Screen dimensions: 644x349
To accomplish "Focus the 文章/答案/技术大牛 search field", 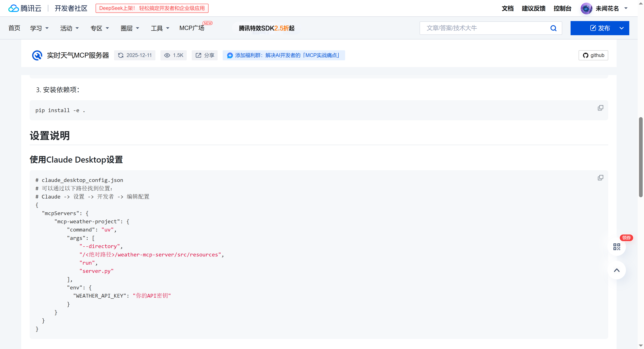I will (x=484, y=28).
